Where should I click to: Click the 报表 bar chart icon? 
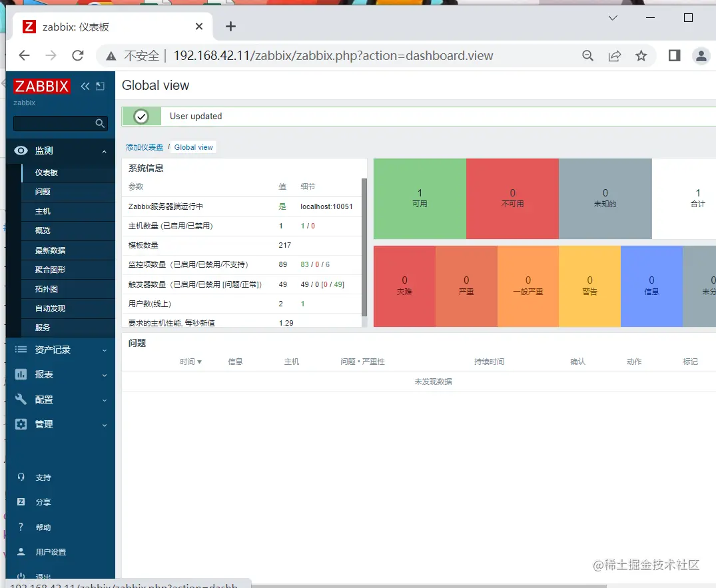[x=21, y=374]
